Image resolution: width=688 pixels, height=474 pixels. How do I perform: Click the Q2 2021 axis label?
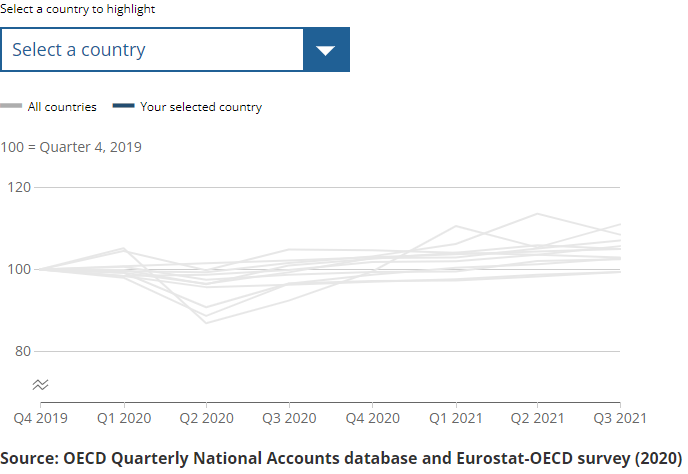click(x=538, y=416)
